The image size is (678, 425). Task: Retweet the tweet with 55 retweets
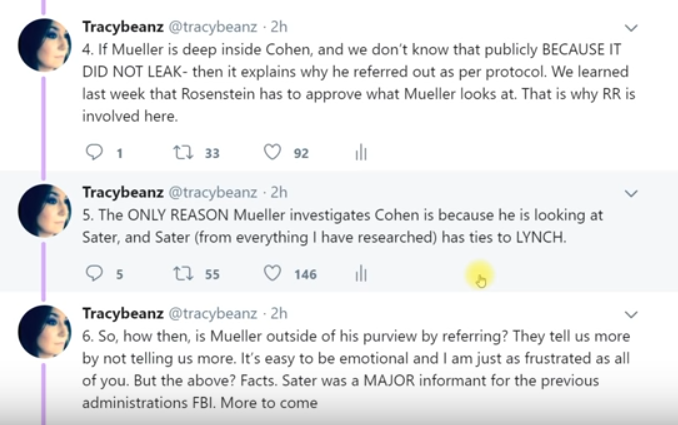(x=183, y=273)
